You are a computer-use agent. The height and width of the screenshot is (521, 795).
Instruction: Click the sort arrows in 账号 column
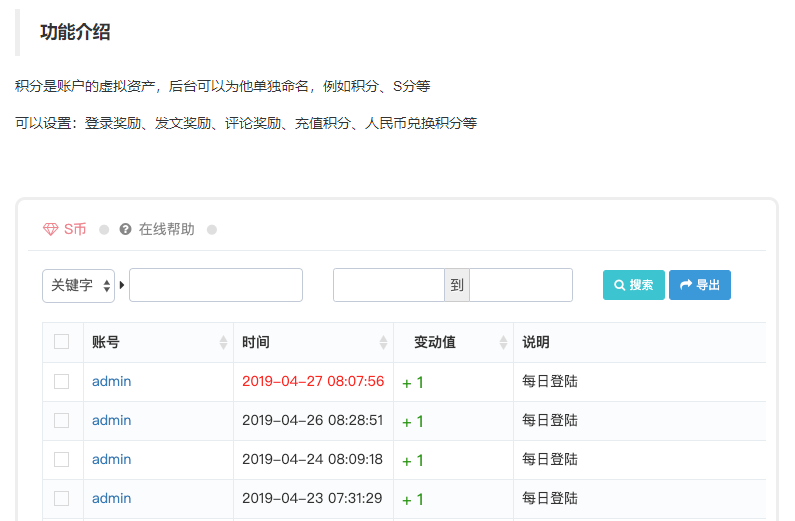click(x=223, y=343)
